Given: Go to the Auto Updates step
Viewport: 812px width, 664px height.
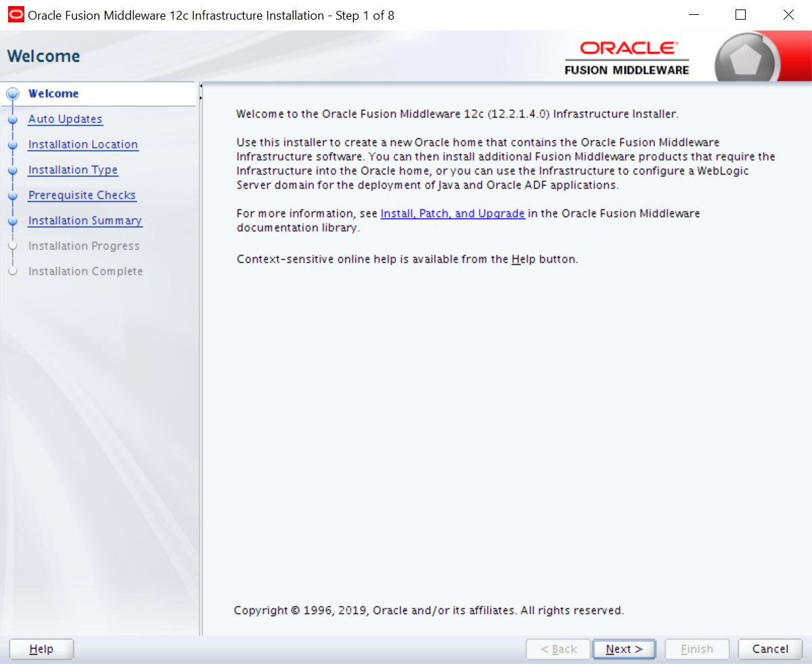Looking at the screenshot, I should 65,119.
